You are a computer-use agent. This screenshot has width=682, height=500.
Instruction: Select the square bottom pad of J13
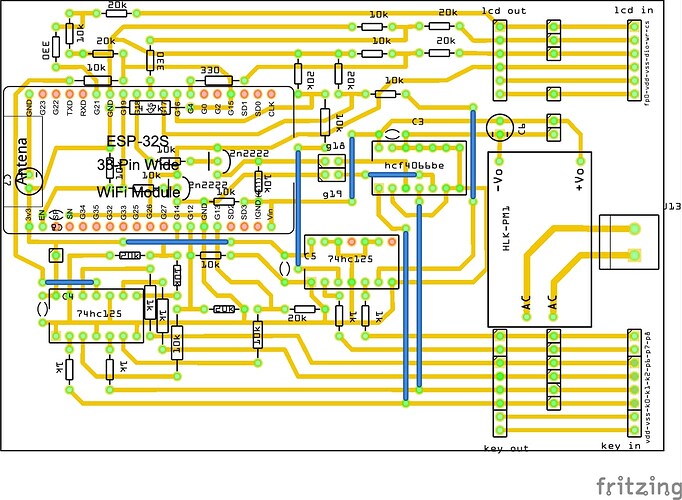[635, 255]
